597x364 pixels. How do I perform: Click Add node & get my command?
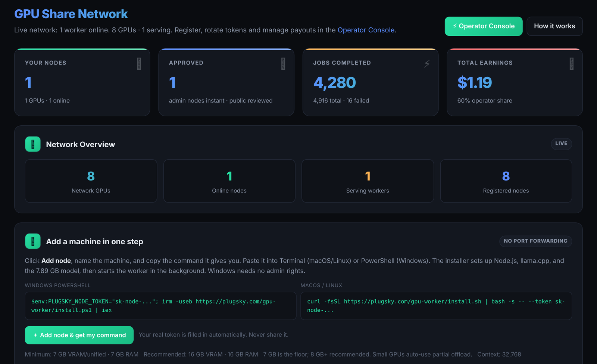(x=79, y=335)
